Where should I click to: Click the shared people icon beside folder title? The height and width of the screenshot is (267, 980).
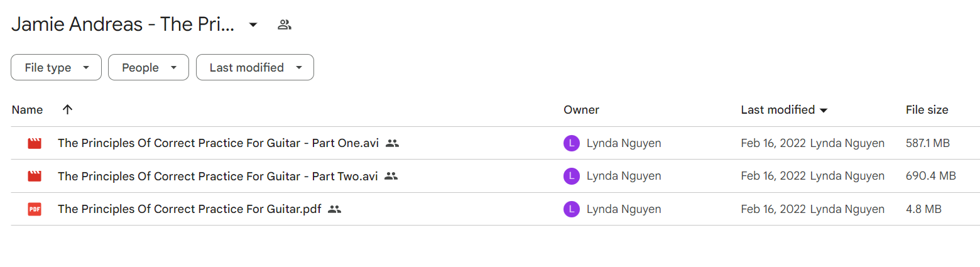pos(285,25)
